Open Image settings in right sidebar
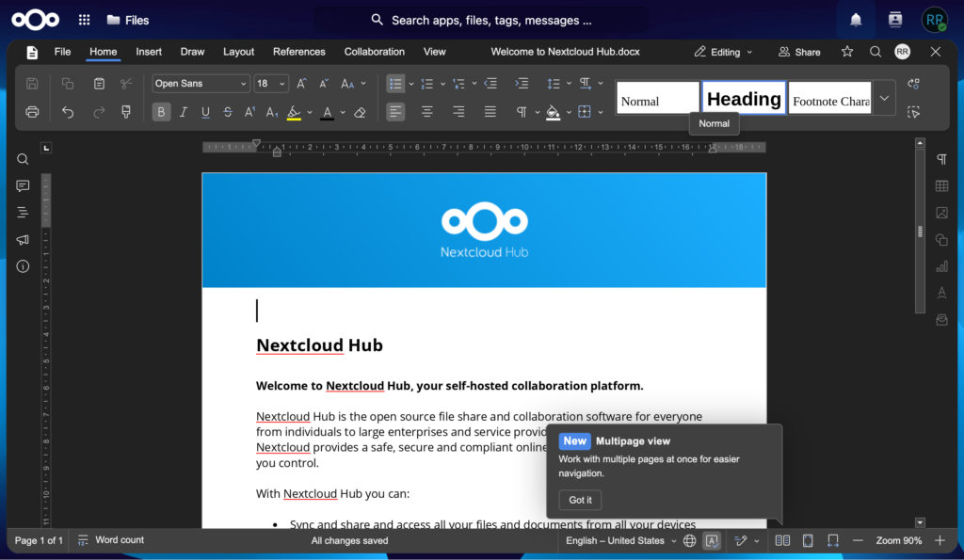Viewport: 964px width, 560px height. tap(941, 213)
